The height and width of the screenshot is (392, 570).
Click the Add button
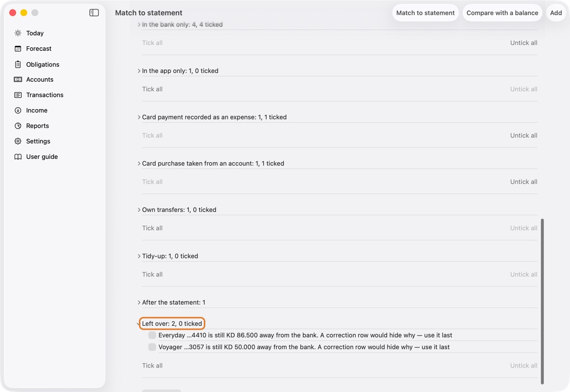click(x=556, y=13)
